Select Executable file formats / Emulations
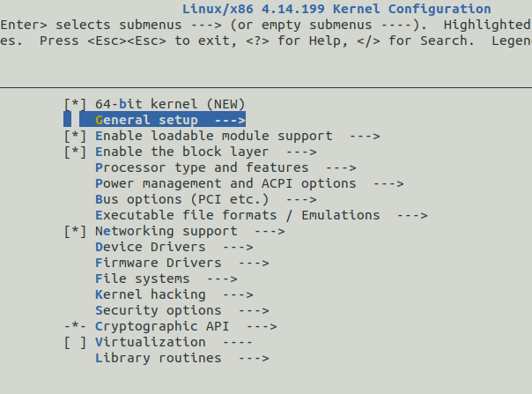 pyautogui.click(x=262, y=215)
